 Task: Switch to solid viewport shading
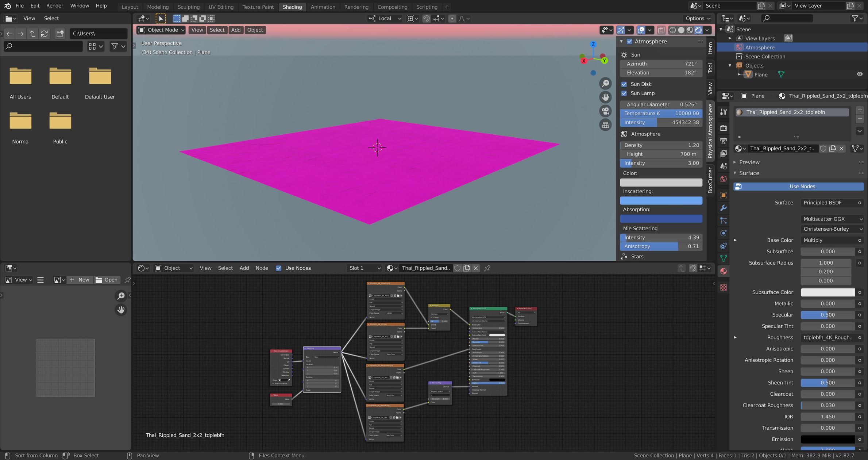[681, 30]
